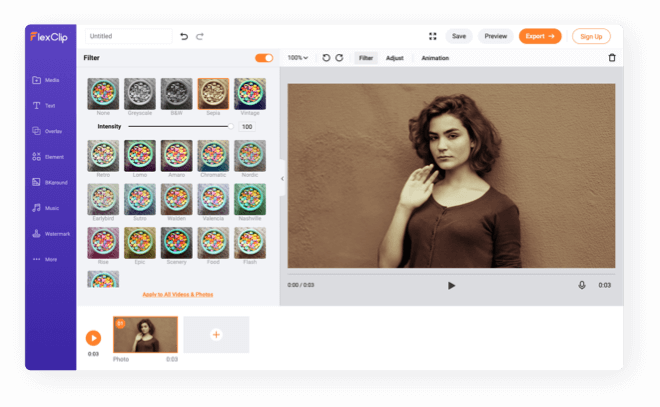Select the Nashville filter

click(250, 200)
